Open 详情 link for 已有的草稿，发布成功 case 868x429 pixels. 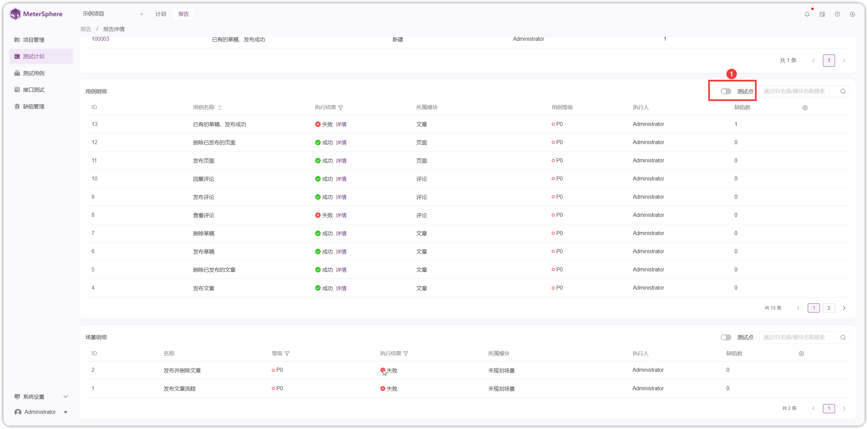[x=341, y=125]
